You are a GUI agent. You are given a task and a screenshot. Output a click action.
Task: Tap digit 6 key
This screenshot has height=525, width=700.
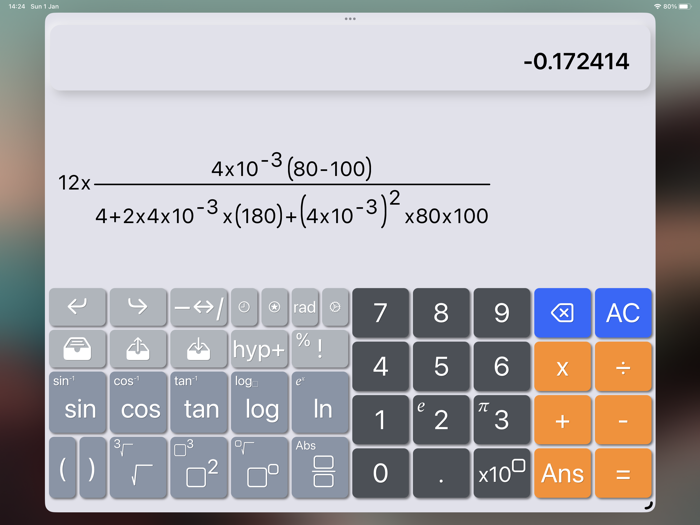coord(502,367)
